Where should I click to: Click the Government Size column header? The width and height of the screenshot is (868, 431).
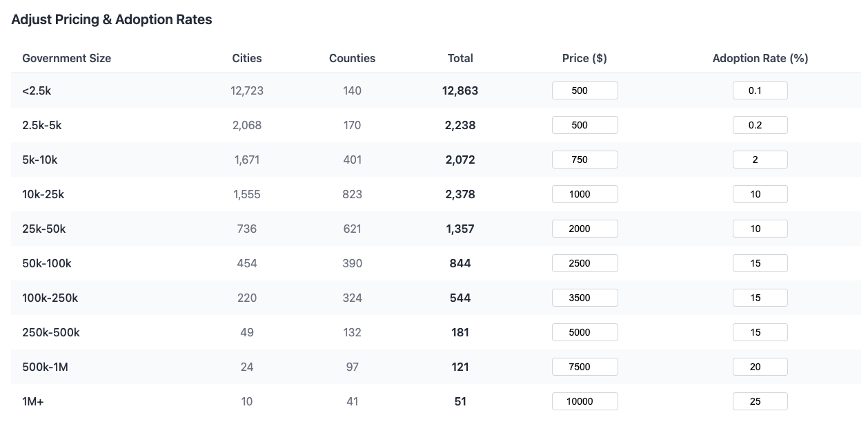tap(66, 59)
